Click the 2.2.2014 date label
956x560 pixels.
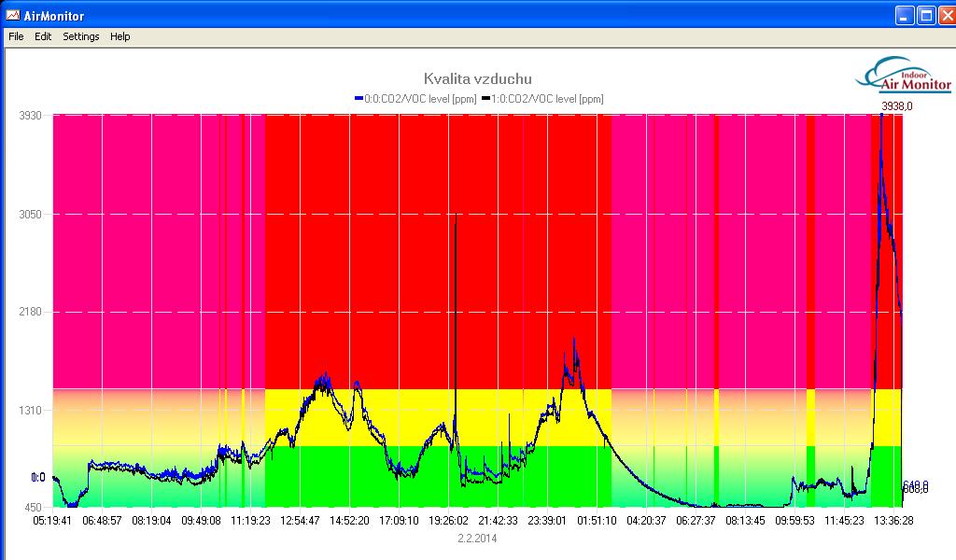477,538
